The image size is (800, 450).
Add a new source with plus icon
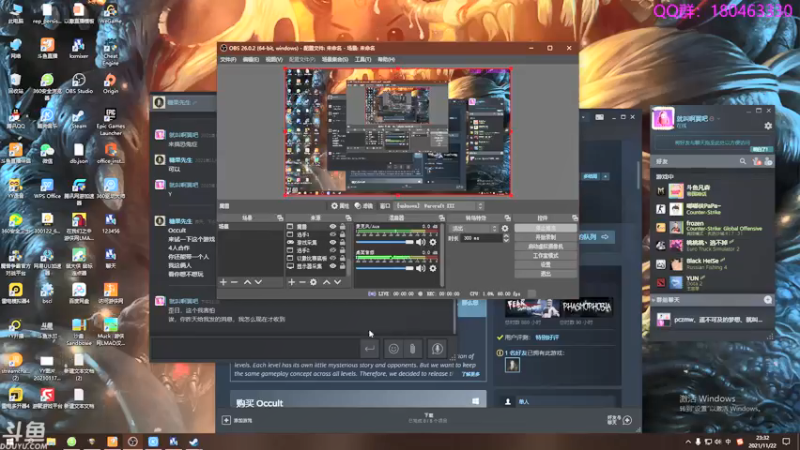(x=291, y=282)
